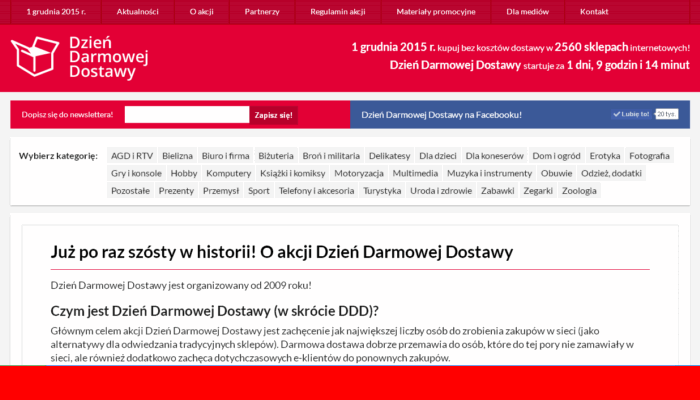This screenshot has height=400, width=700.
Task: Select the Uroda i zdrowie category
Action: coord(441,191)
